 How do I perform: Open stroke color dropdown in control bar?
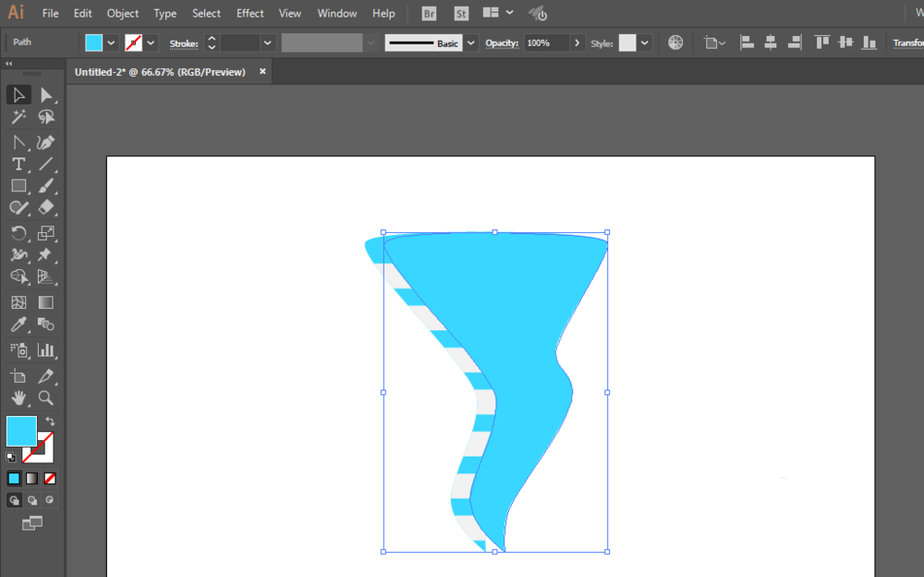tap(151, 43)
